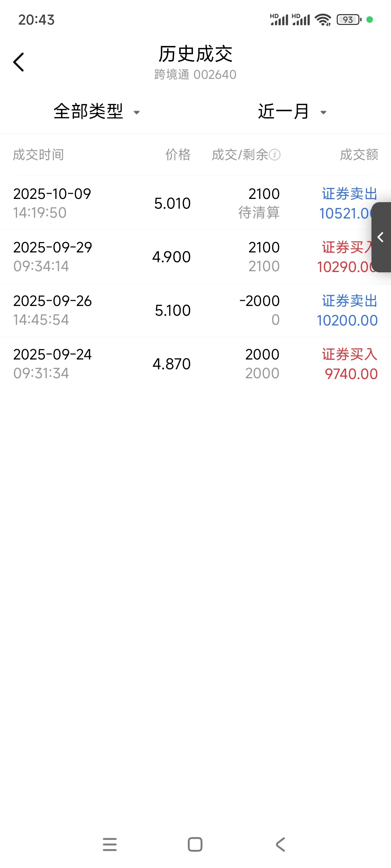The image size is (391, 868).
Task: Tap the Wi-Fi status icon
Action: [323, 20]
